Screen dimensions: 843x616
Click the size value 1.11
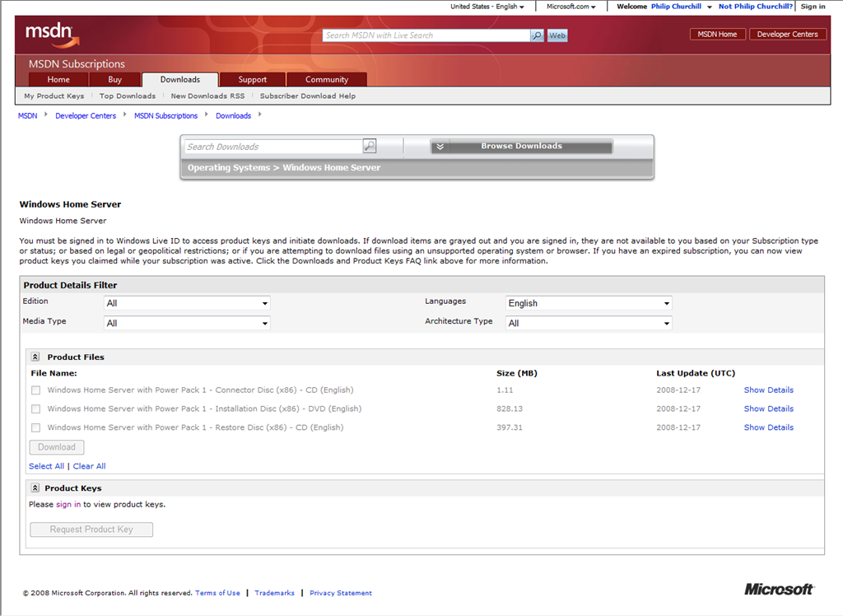pyautogui.click(x=505, y=390)
